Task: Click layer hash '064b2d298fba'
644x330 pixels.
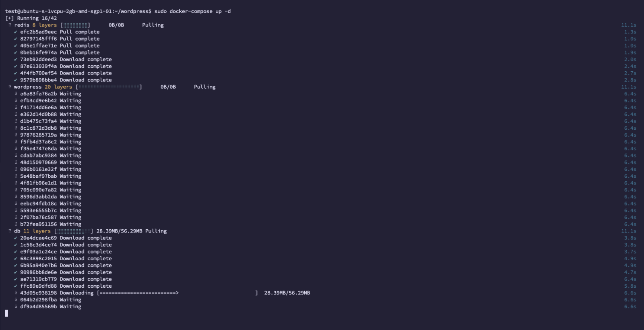Action: tap(39, 300)
